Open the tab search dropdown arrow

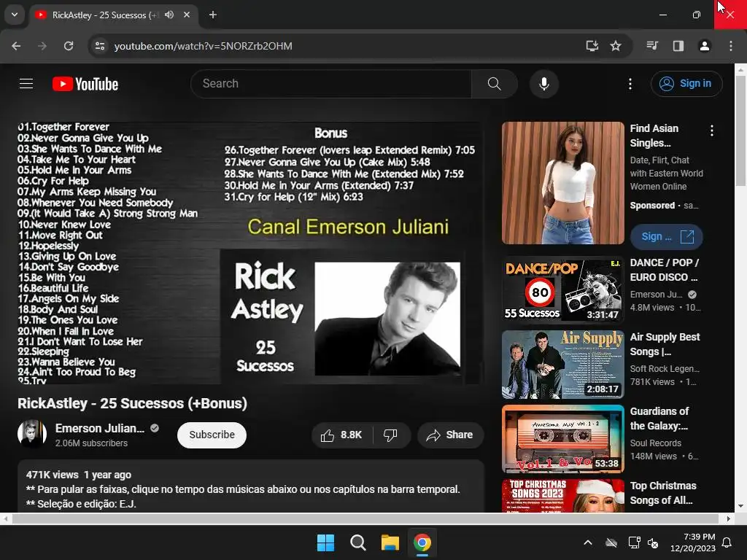tap(15, 15)
